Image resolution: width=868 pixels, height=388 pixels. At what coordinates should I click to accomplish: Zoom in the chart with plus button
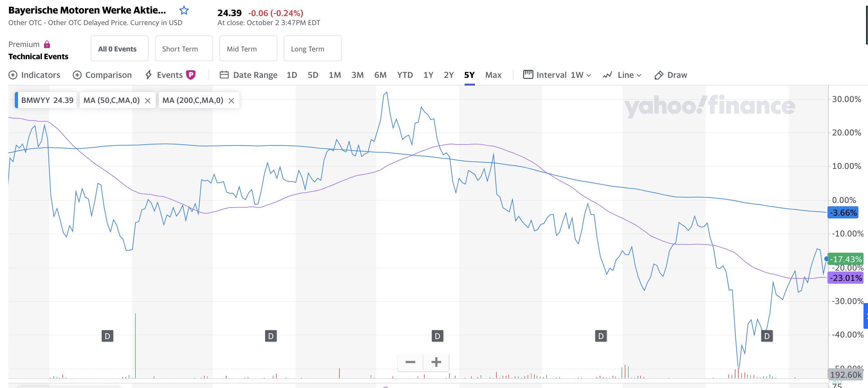click(x=436, y=362)
